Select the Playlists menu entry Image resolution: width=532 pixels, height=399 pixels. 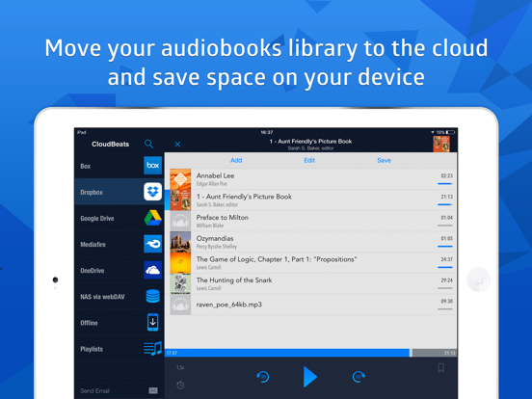pos(120,349)
